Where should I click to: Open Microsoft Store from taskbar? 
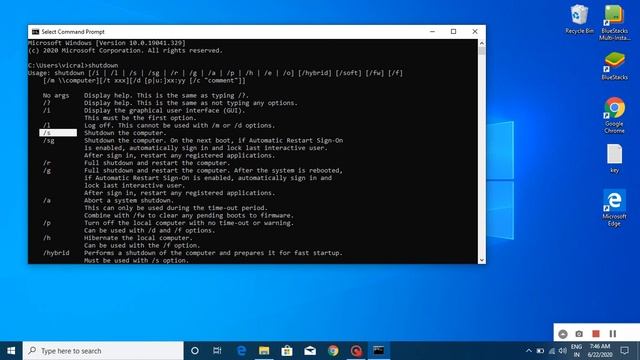point(287,351)
